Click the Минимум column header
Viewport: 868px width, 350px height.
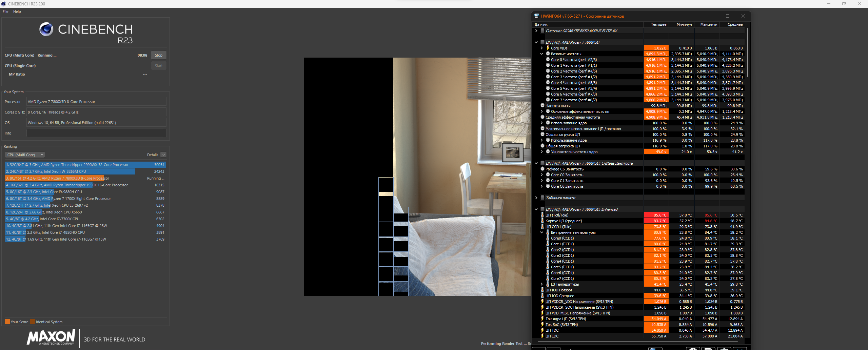(x=682, y=24)
